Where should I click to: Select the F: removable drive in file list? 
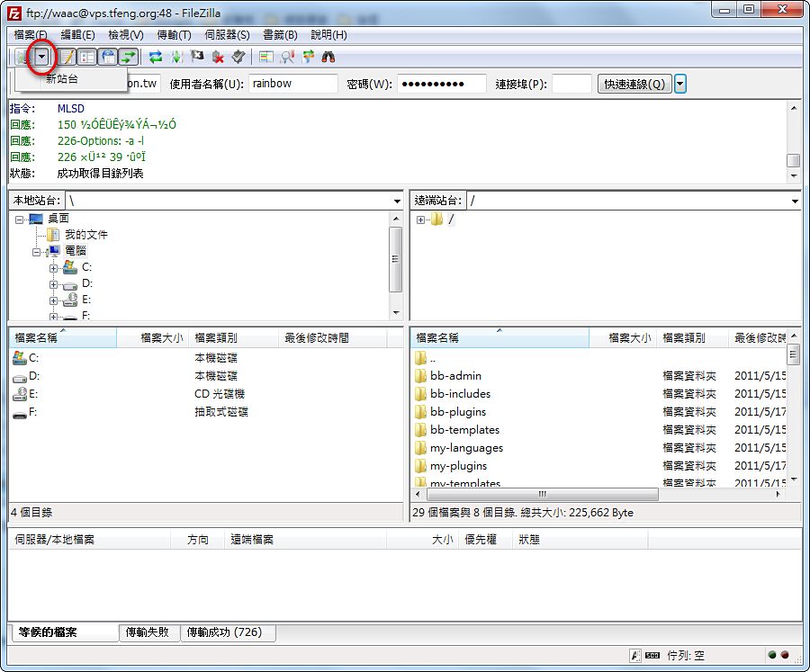[x=26, y=412]
